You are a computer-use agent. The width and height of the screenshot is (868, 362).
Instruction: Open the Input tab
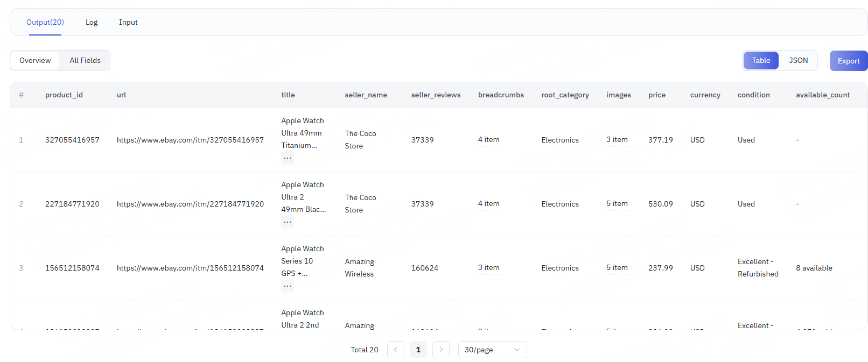[128, 22]
